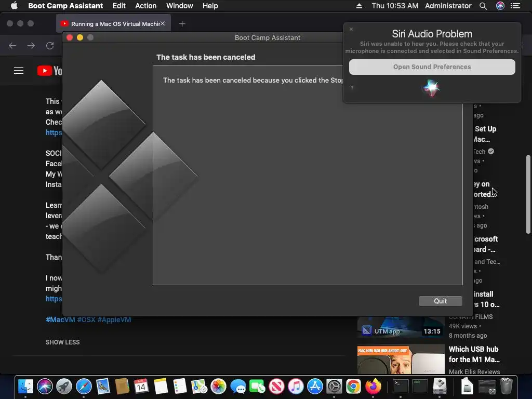Viewport: 532px width, 399px height.
Task: Click Boot Camp Assistant dock icon
Action: point(440,386)
